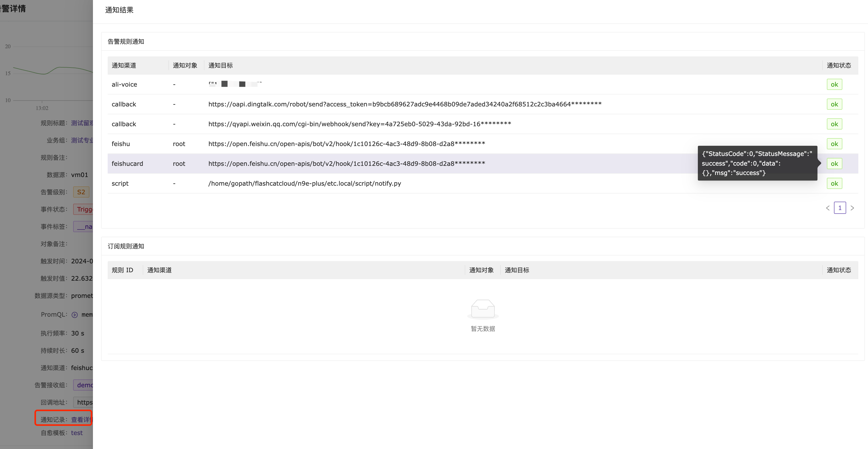Click the ali-voice channel cell
868x449 pixels.
[x=124, y=85]
